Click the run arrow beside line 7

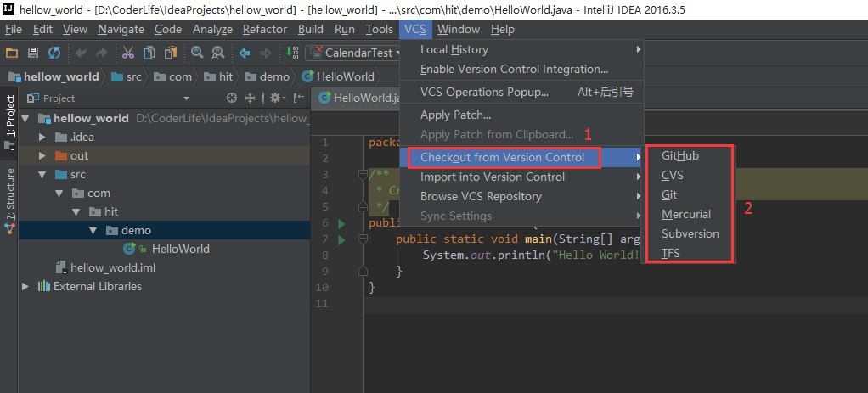(x=341, y=240)
